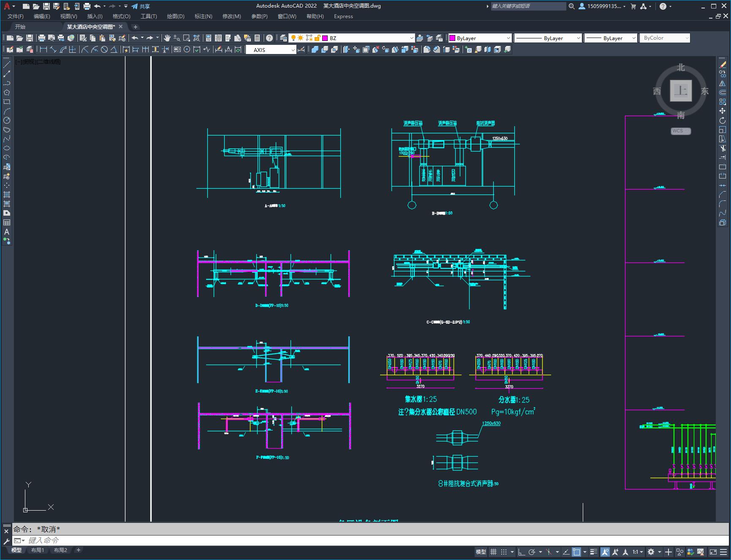This screenshot has height=560, width=731.
Task: Click the command line input field
Action: pyautogui.click(x=371, y=540)
